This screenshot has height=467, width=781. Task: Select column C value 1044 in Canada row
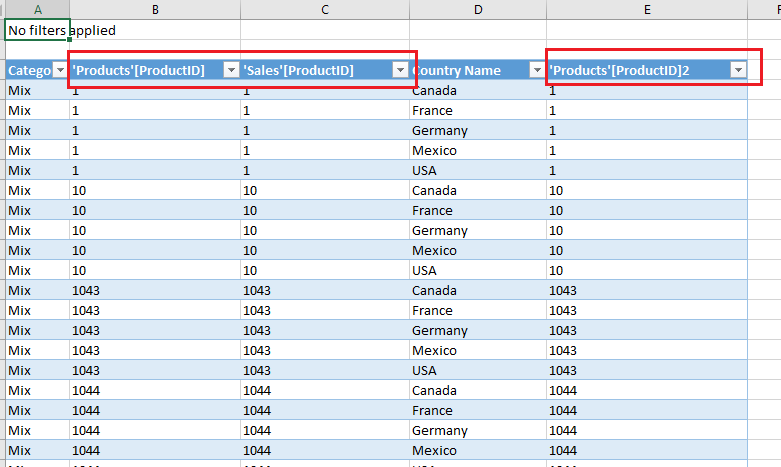(325, 390)
